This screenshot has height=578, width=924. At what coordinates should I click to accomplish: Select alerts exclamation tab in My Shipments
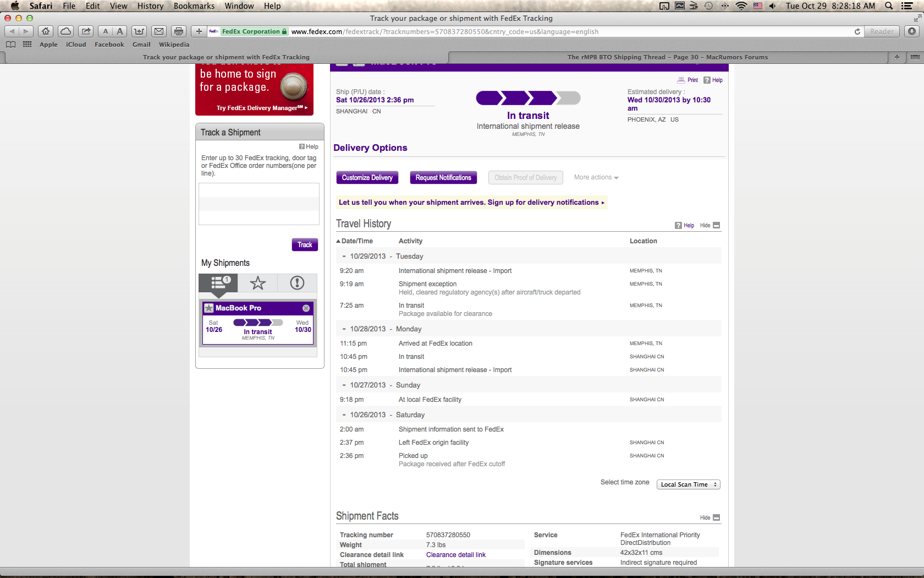tap(297, 283)
